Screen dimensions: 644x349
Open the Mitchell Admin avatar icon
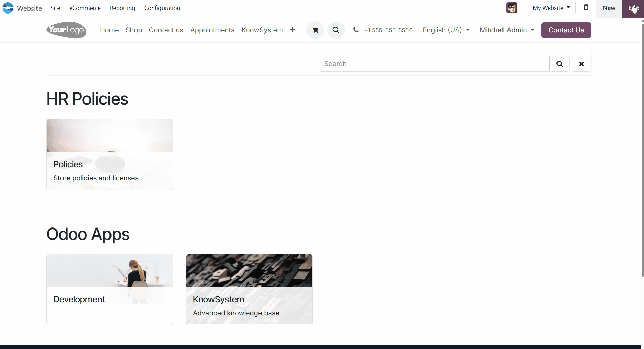512,8
